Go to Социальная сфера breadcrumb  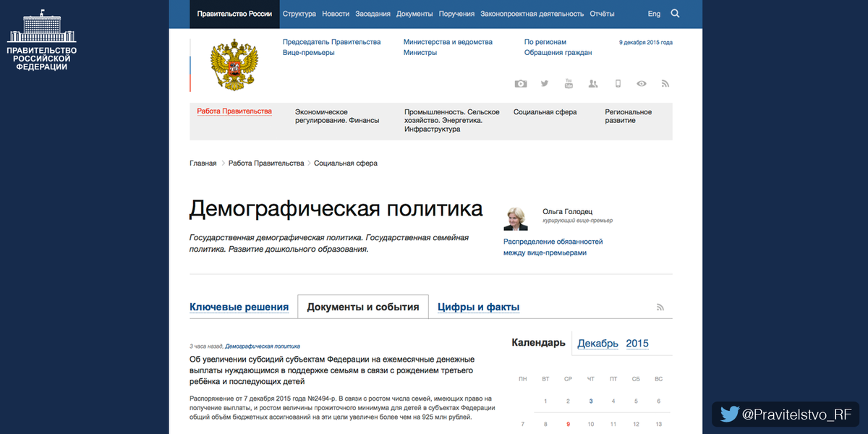coord(346,163)
